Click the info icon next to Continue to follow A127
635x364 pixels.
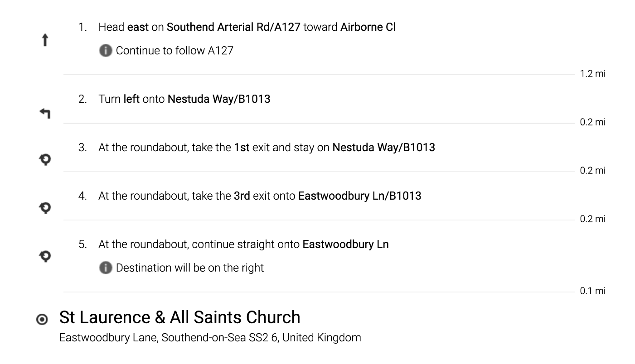(x=105, y=51)
